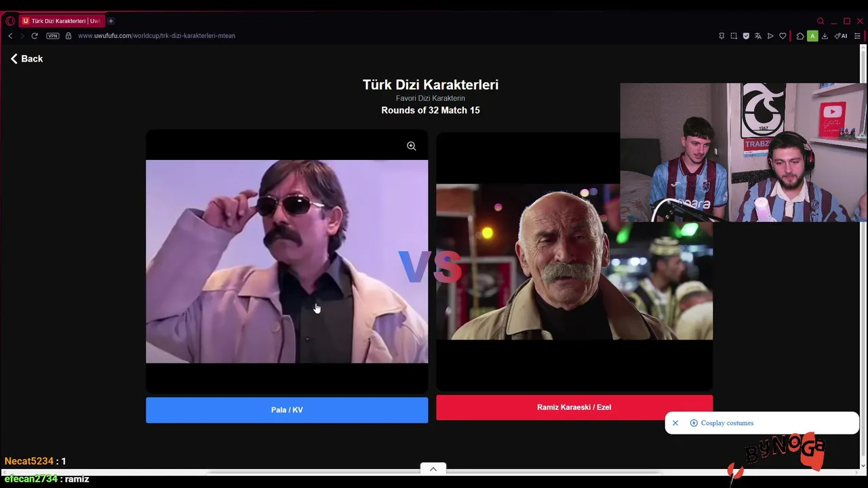Go forward in browser history

pyautogui.click(x=22, y=36)
